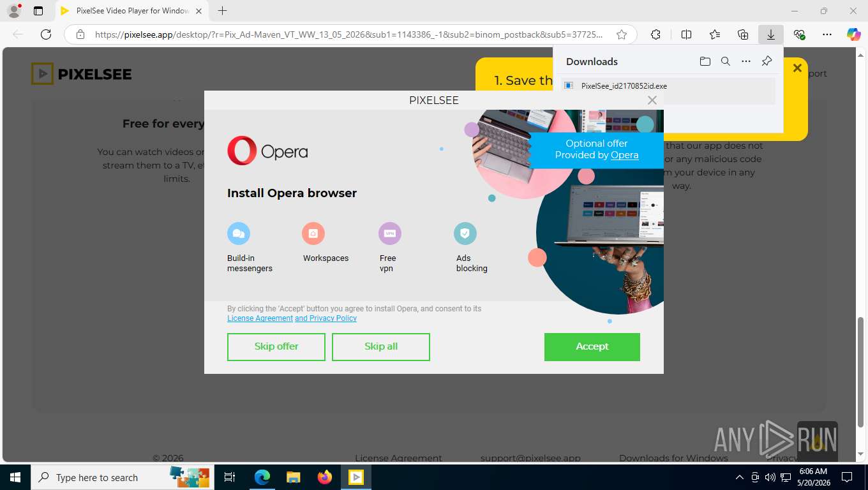Refresh the page

point(46,34)
